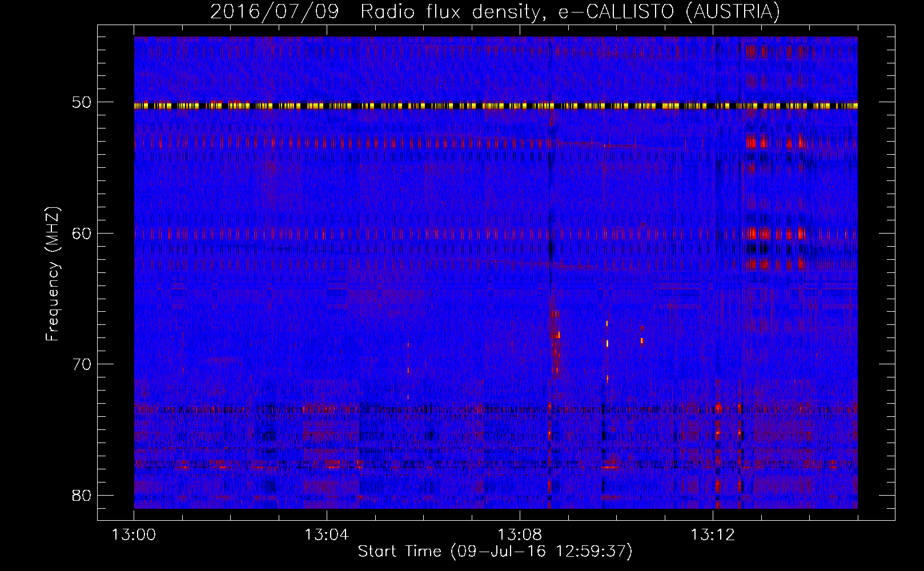924x571 pixels.
Task: Click the 60 frequency tick label
Action: (81, 234)
